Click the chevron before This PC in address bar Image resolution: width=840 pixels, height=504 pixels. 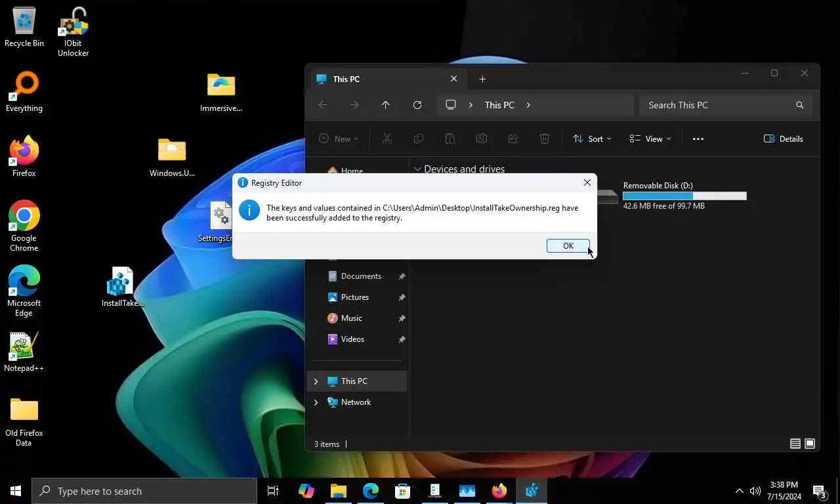click(470, 105)
